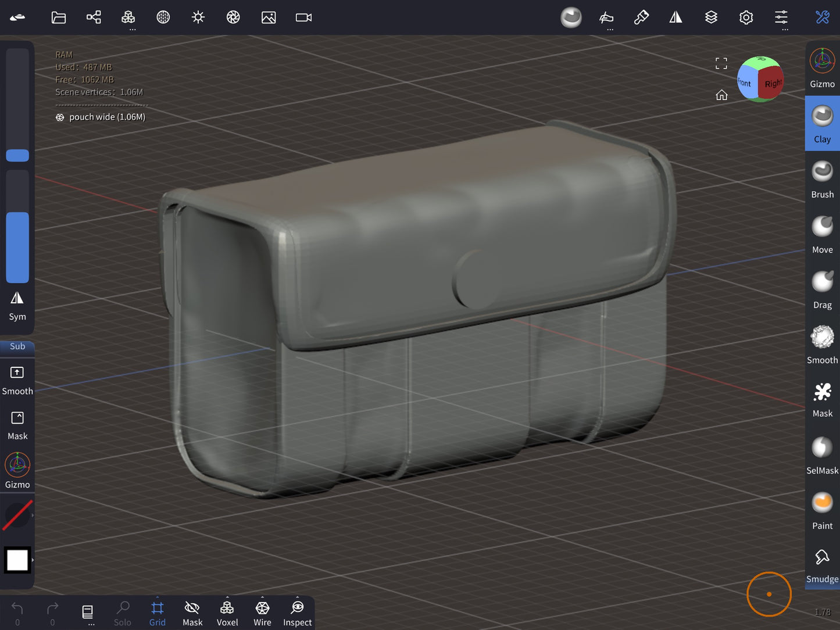Viewport: 840px width, 630px height.
Task: Open the Files folder menu
Action: (58, 17)
